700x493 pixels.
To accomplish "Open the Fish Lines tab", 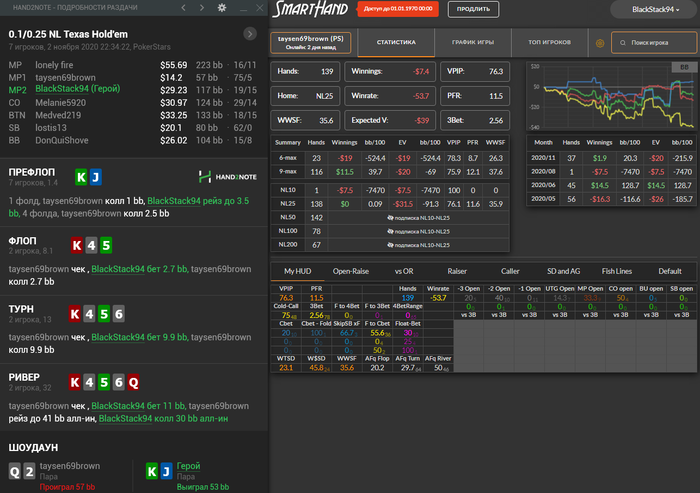I will click(617, 271).
